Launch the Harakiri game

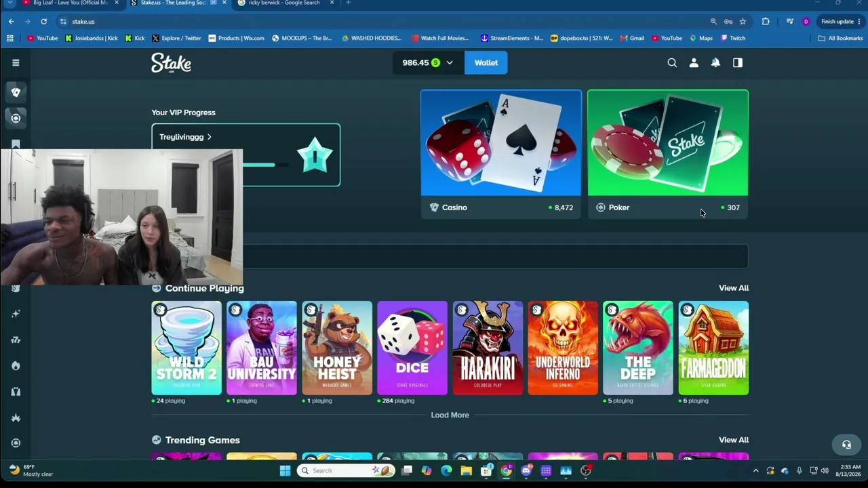(488, 348)
